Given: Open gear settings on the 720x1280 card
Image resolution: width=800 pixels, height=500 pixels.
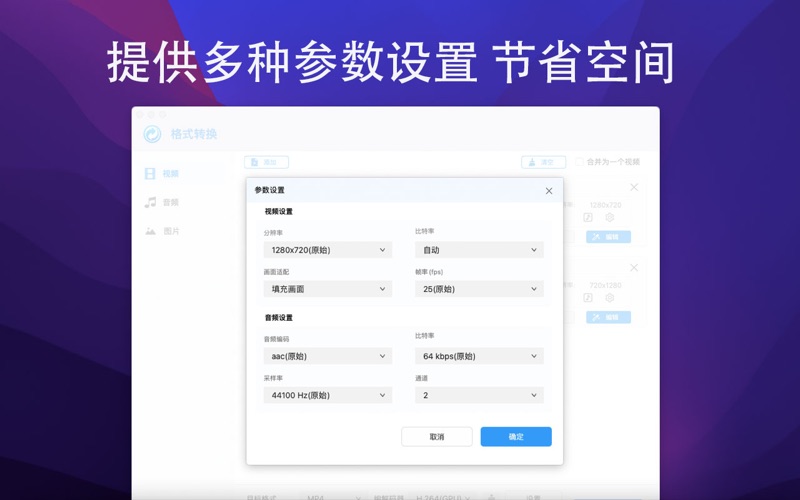Looking at the screenshot, I should [x=610, y=297].
